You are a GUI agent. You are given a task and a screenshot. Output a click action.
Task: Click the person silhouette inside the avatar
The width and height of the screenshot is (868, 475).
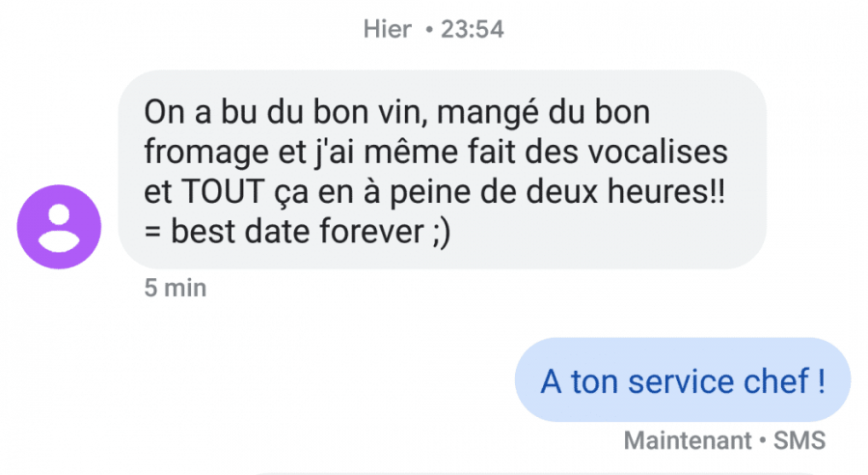point(59,228)
